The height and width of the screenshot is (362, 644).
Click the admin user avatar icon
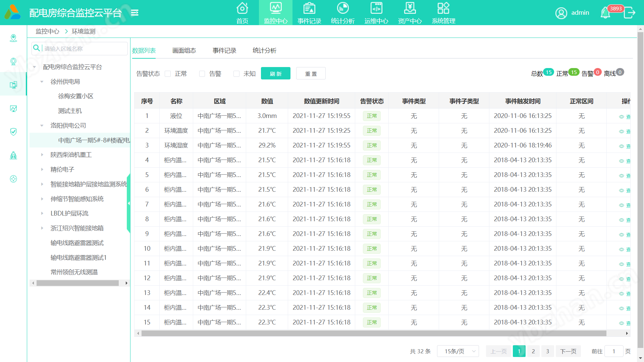(561, 13)
